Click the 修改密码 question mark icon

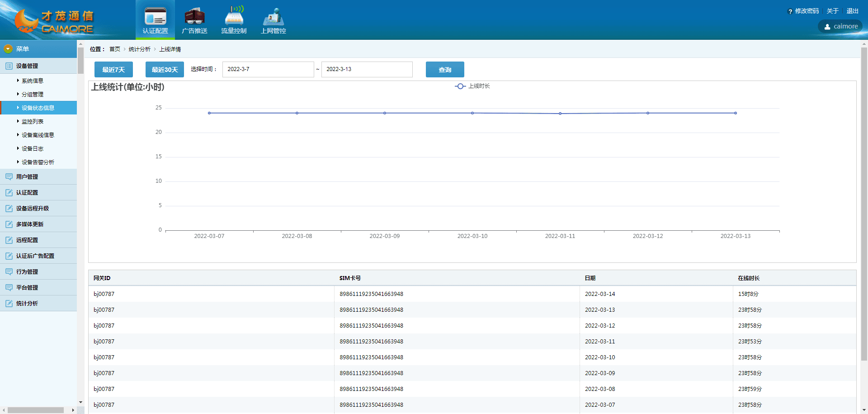point(790,11)
